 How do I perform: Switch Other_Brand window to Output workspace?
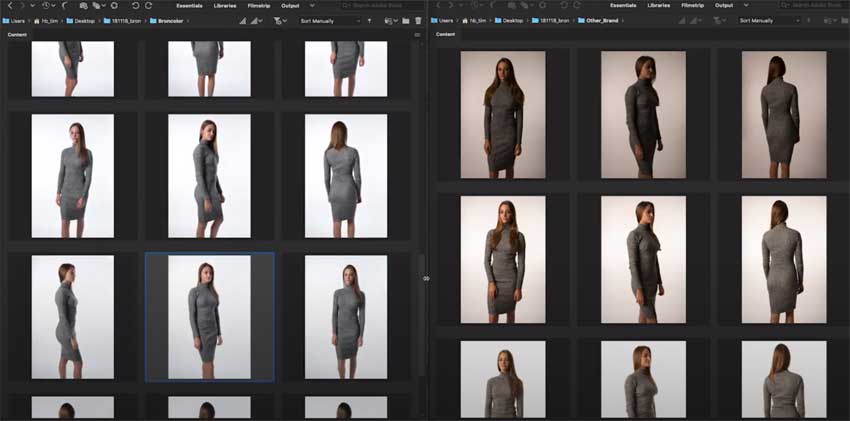(724, 5)
